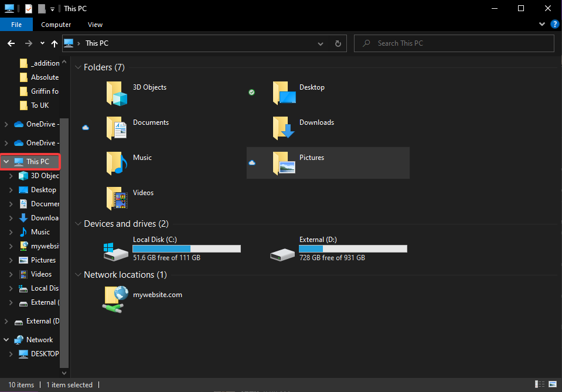The width and height of the screenshot is (562, 392).
Task: Refresh the This PC view
Action: (x=338, y=43)
